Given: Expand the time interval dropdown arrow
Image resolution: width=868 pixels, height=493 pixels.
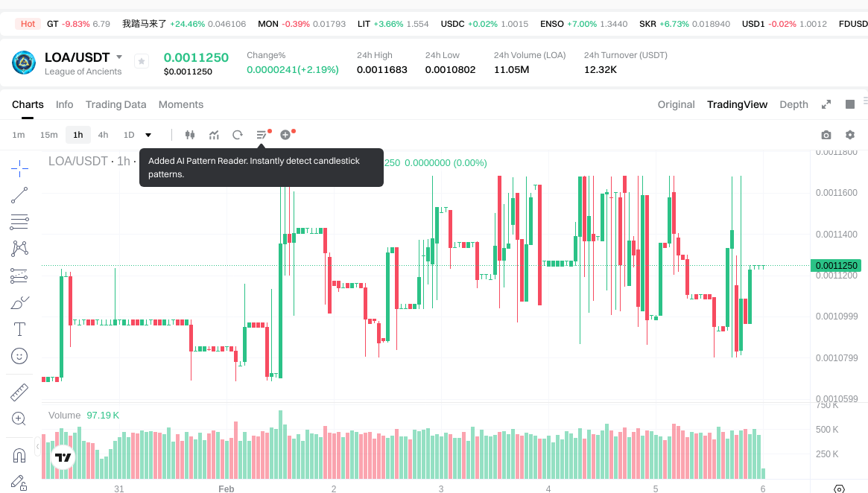Looking at the screenshot, I should 148,135.
